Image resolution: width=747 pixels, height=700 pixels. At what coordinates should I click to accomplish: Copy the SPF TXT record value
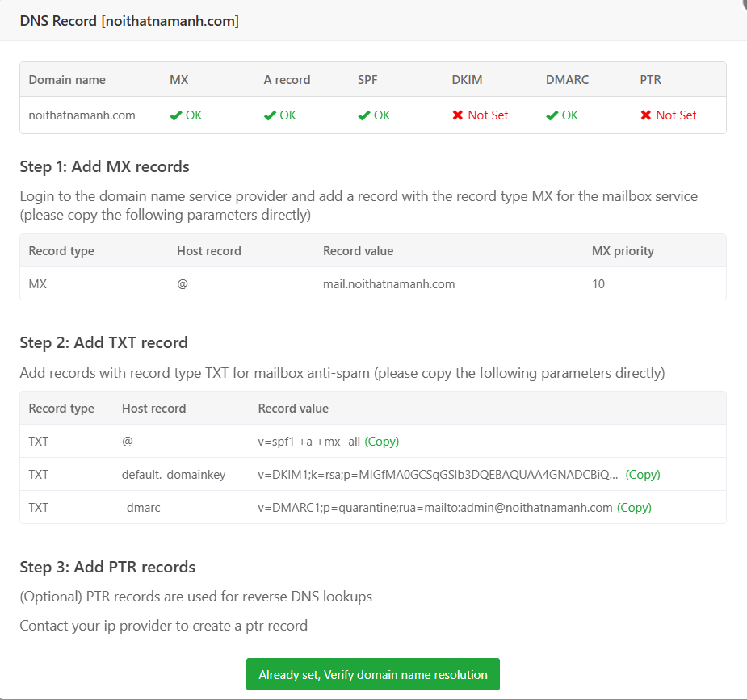[382, 442]
